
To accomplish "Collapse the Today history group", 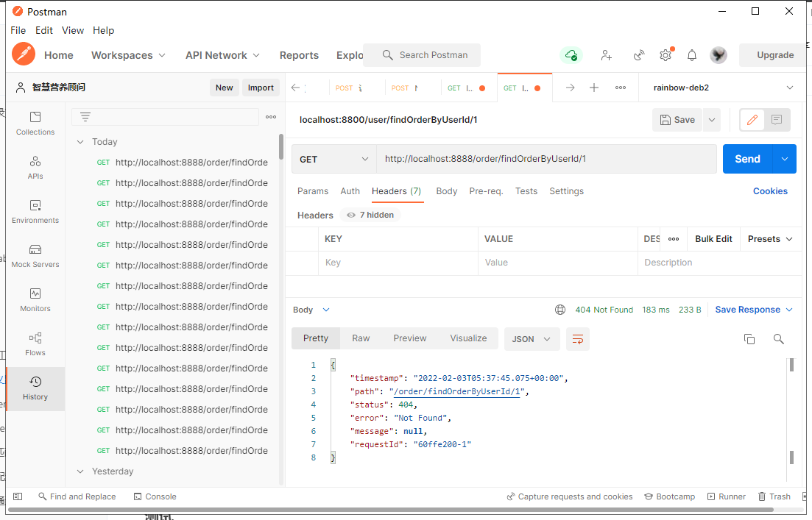I will (80, 142).
